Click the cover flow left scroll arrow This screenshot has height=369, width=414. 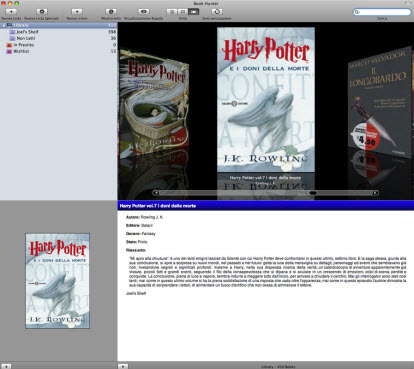[x=155, y=193]
